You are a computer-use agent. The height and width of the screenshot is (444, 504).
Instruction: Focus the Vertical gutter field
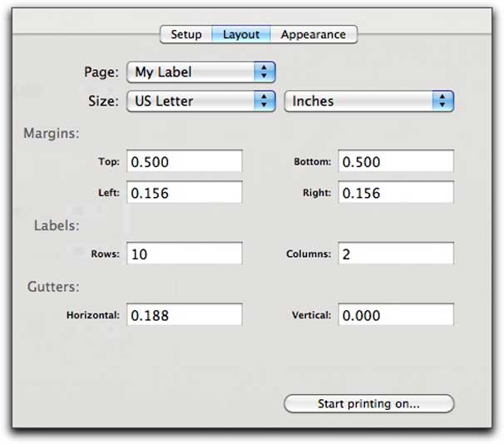coord(396,314)
